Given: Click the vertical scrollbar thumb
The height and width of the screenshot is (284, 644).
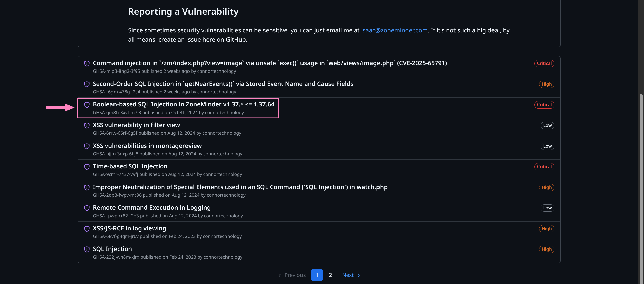Looking at the screenshot, I should pyautogui.click(x=641, y=189).
